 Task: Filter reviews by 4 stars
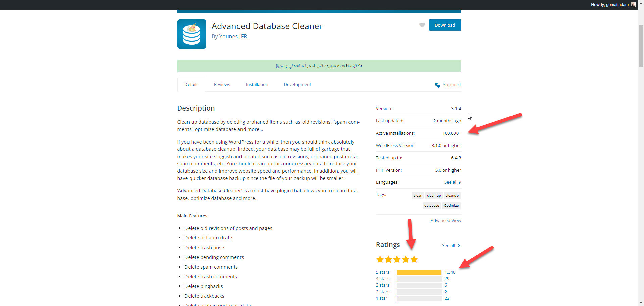383,279
